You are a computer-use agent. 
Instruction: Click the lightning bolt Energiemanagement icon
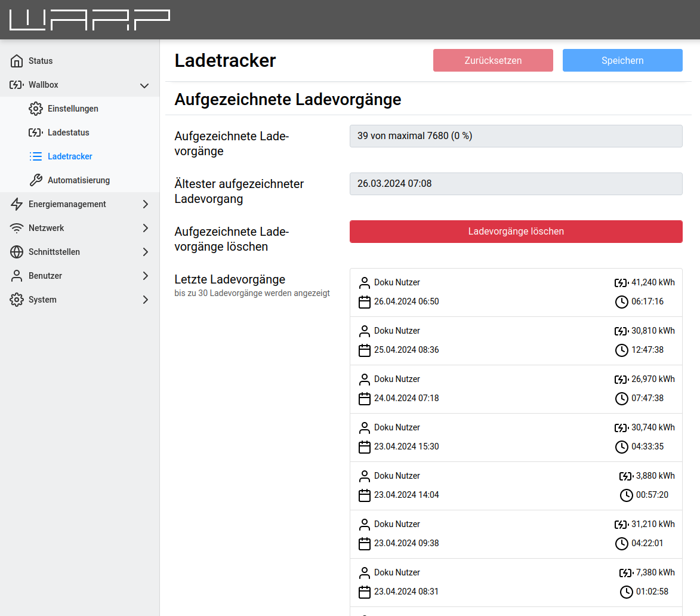tap(17, 204)
